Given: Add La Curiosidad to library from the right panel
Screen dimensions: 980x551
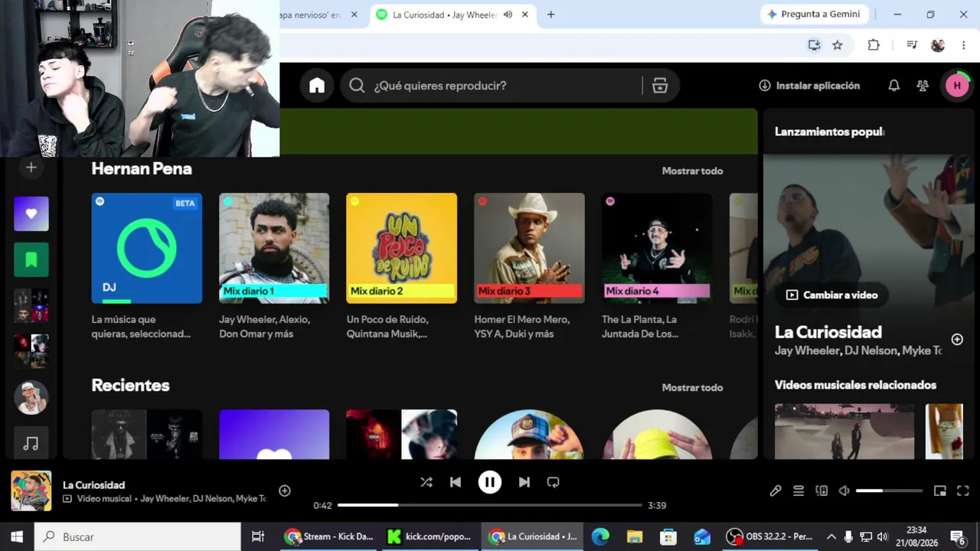Looking at the screenshot, I should pyautogui.click(x=957, y=339).
